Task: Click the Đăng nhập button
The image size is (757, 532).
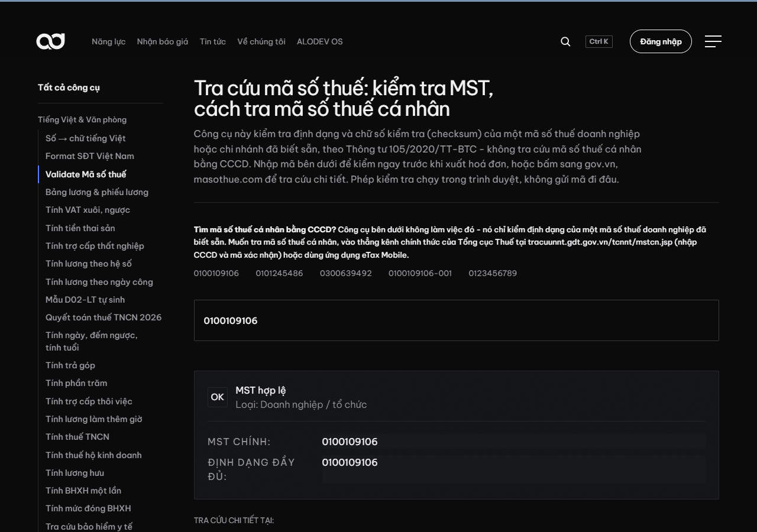Action: [x=661, y=41]
